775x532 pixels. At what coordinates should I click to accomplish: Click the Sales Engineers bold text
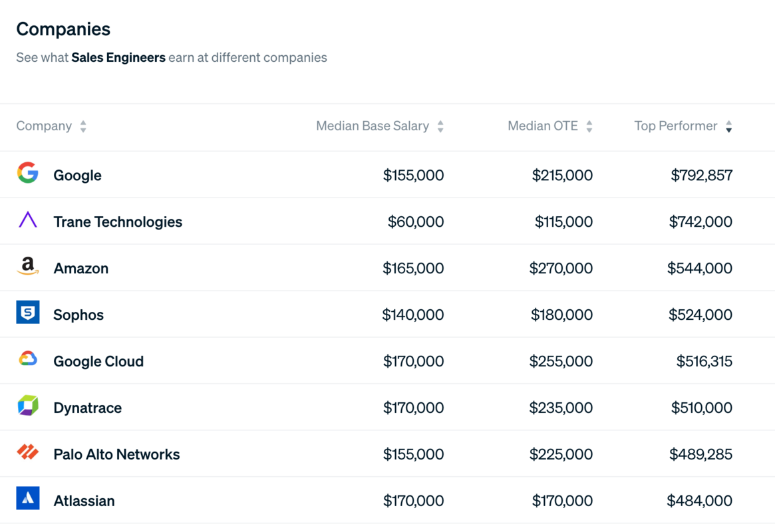pyautogui.click(x=118, y=58)
